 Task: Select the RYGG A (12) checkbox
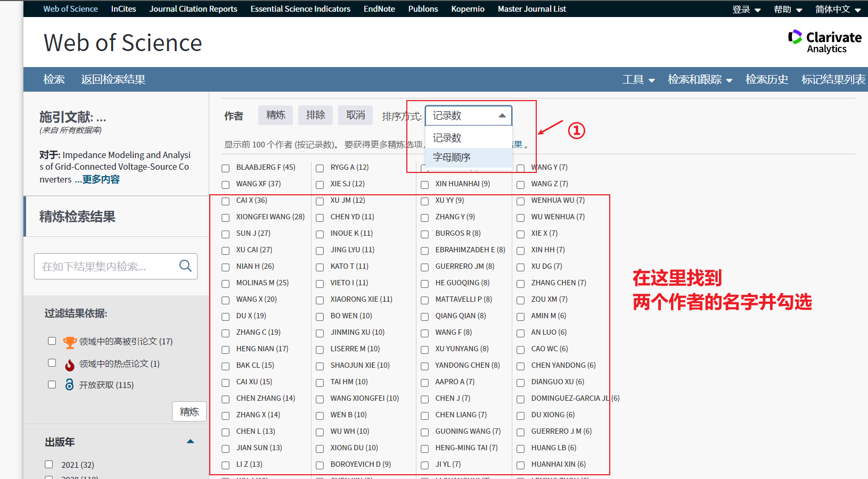320,168
